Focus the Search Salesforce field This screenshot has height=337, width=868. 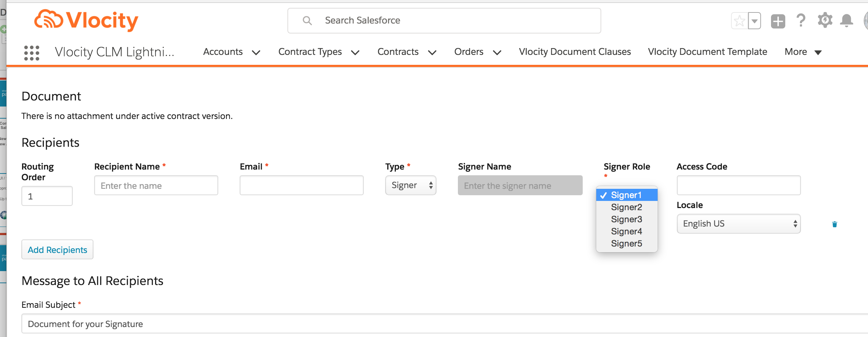coord(444,21)
